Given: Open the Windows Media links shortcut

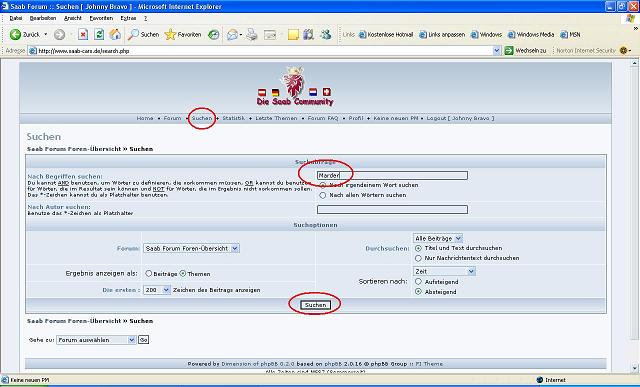Looking at the screenshot, I should point(531,35).
